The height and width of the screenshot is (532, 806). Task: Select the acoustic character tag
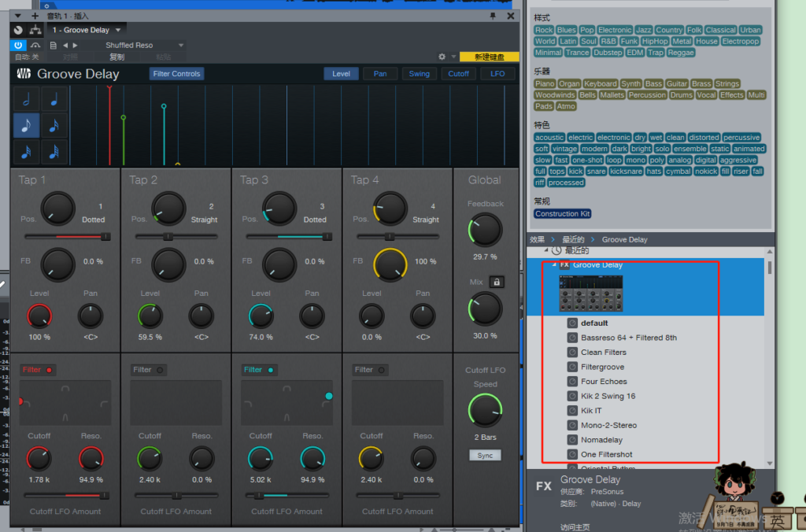point(549,138)
